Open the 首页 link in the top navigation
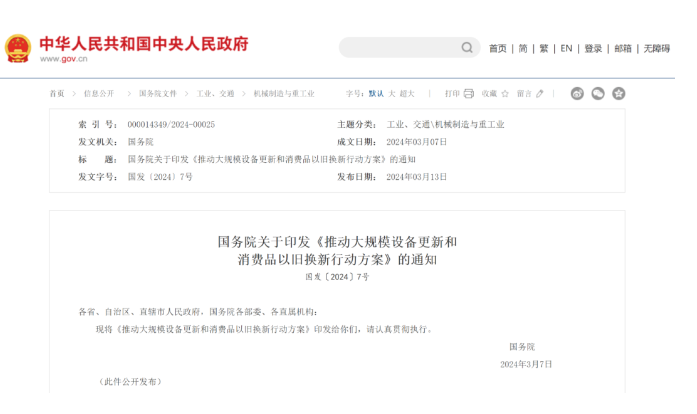Screen dimensions: 697x414 coord(497,48)
